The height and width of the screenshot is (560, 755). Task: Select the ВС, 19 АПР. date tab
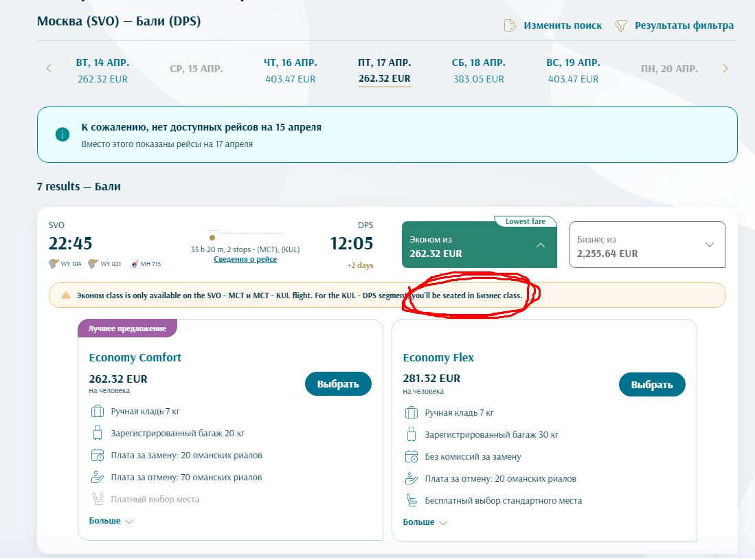573,71
